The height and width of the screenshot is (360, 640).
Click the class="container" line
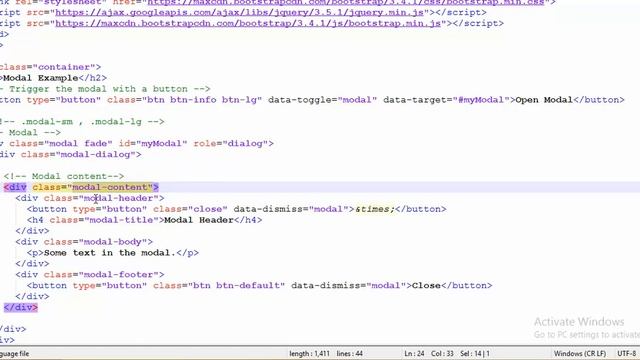click(50, 67)
